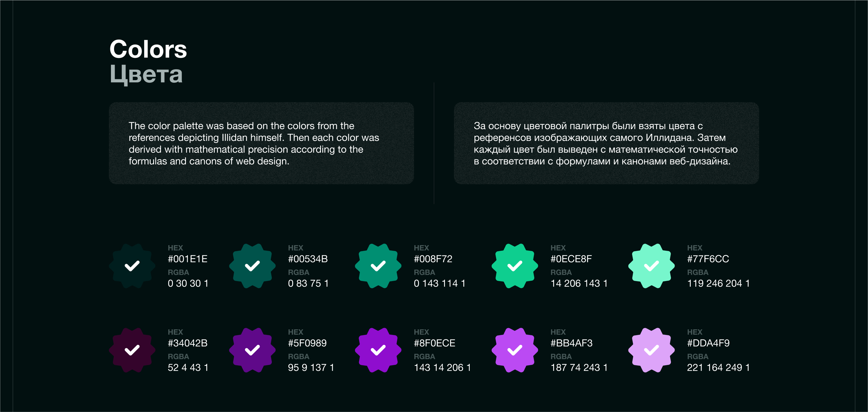The image size is (868, 412).
Task: Click the Russian palette description card
Action: point(606,143)
